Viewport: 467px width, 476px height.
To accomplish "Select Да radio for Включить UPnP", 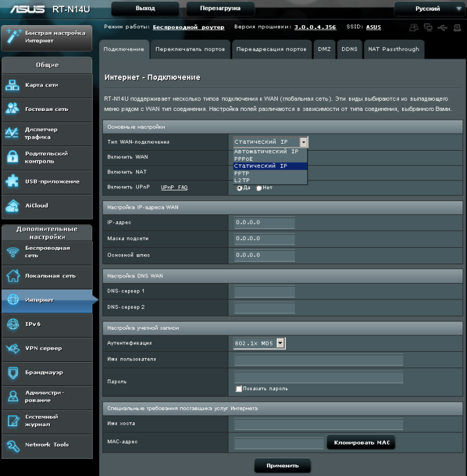I will [239, 189].
